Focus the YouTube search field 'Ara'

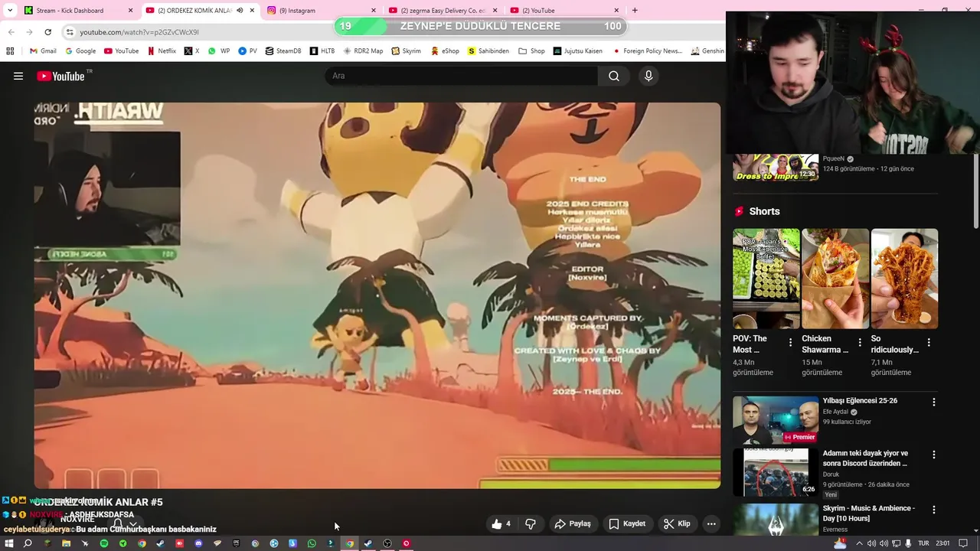462,76
